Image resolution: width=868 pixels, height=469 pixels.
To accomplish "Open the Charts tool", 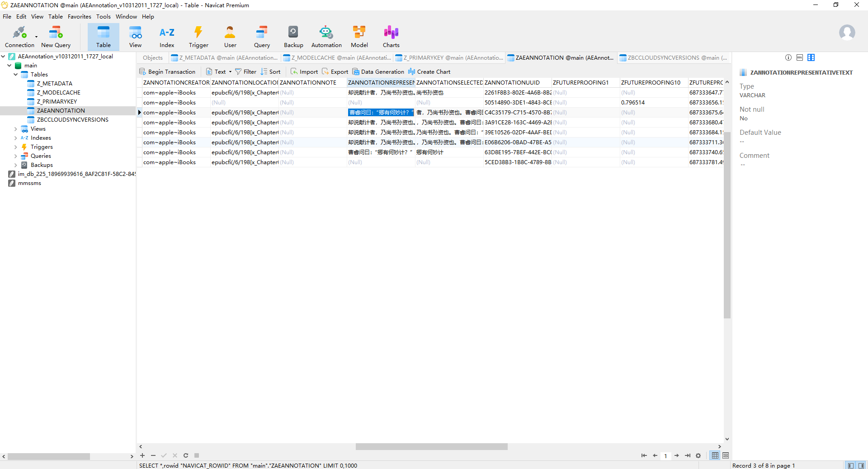I will [391, 37].
